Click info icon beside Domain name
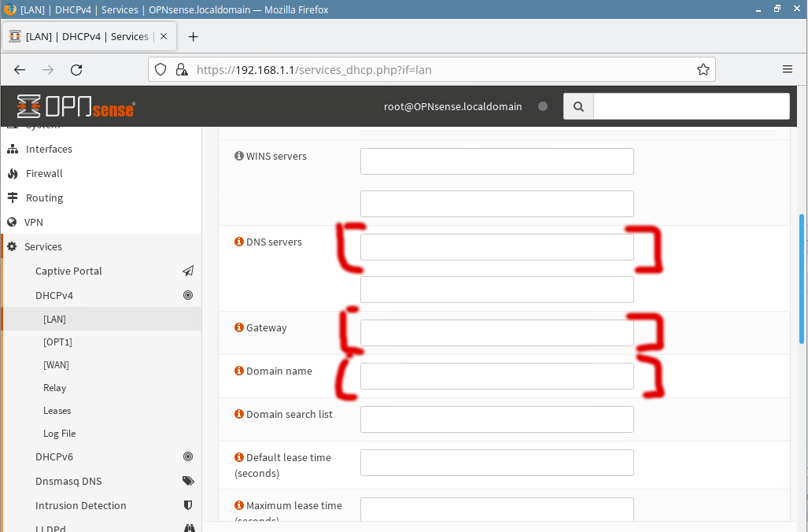This screenshot has width=808, height=532. (239, 371)
